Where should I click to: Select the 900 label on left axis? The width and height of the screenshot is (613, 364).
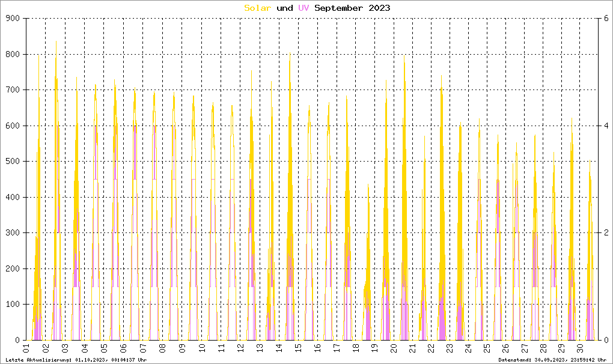click(13, 19)
